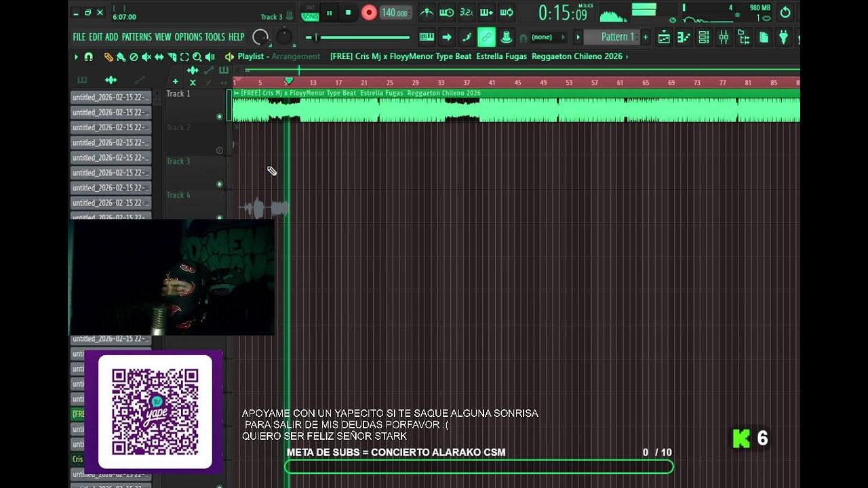Open the Playlist view icon
The height and width of the screenshot is (488, 868).
[664, 37]
